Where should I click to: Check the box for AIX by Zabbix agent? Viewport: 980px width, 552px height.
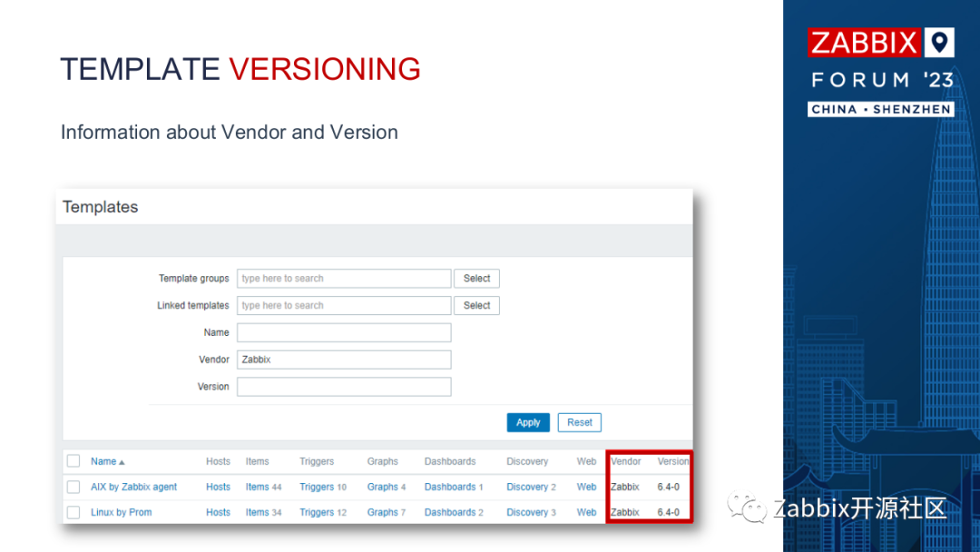click(73, 487)
